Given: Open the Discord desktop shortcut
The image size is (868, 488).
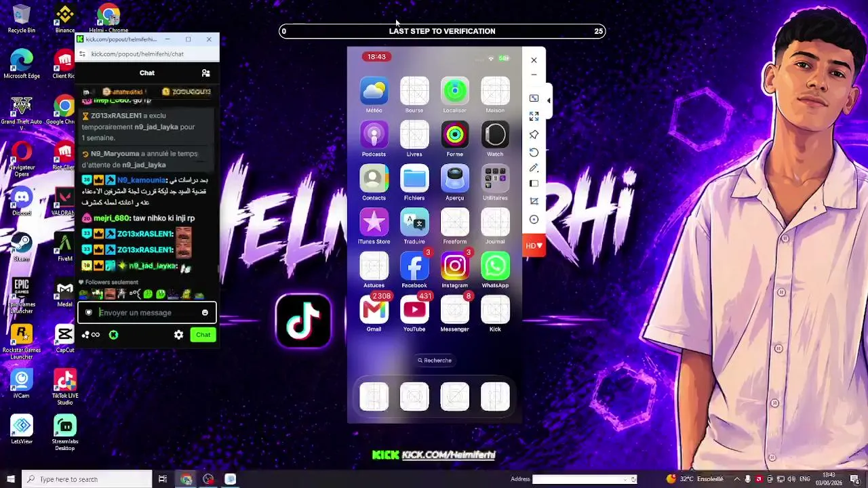Looking at the screenshot, I should 22,201.
